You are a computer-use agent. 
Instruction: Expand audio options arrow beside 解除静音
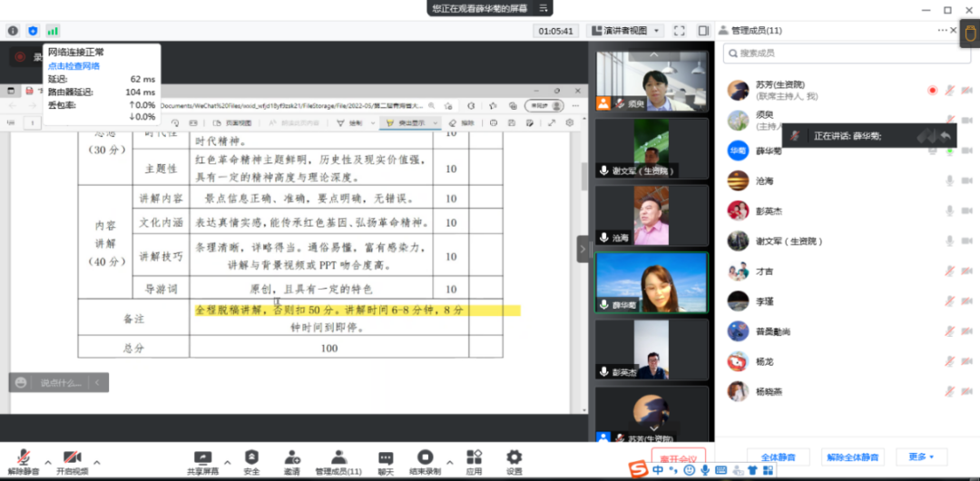coord(46,462)
